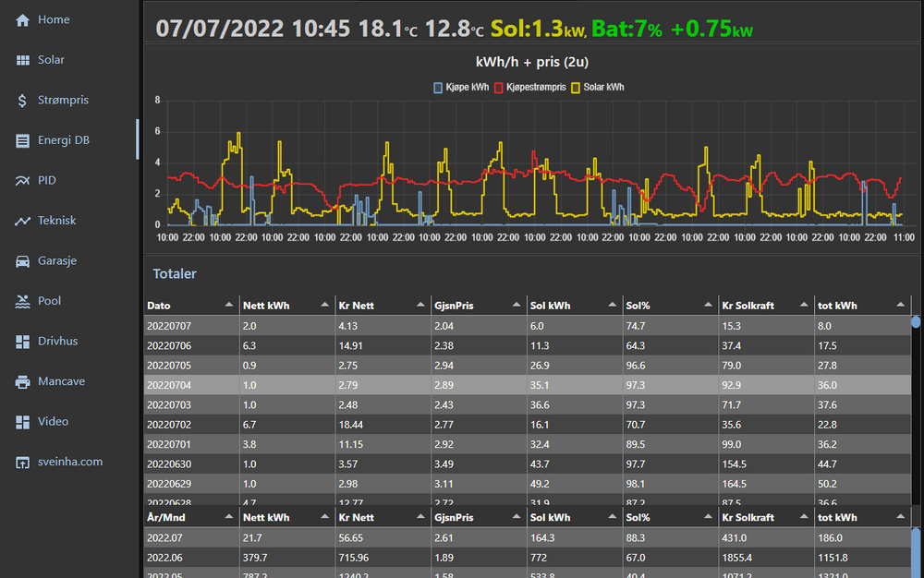Open the sveinha.com link
This screenshot has width=924, height=578.
pos(69,462)
